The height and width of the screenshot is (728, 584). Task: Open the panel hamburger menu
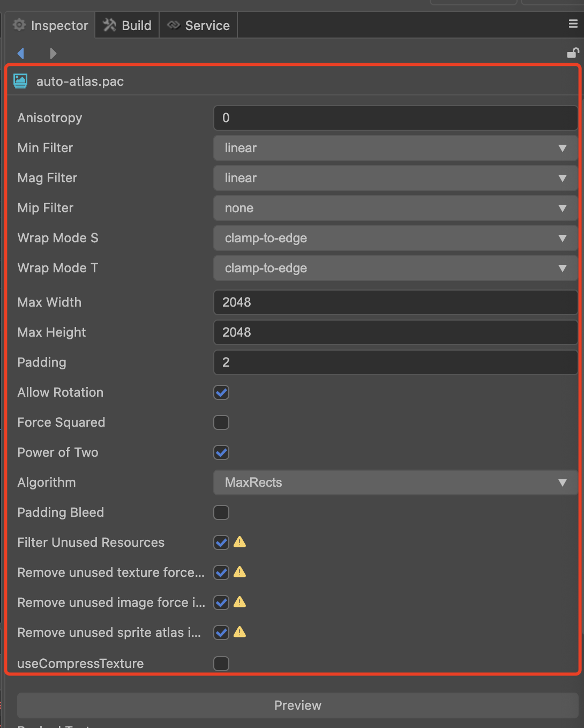point(573,24)
